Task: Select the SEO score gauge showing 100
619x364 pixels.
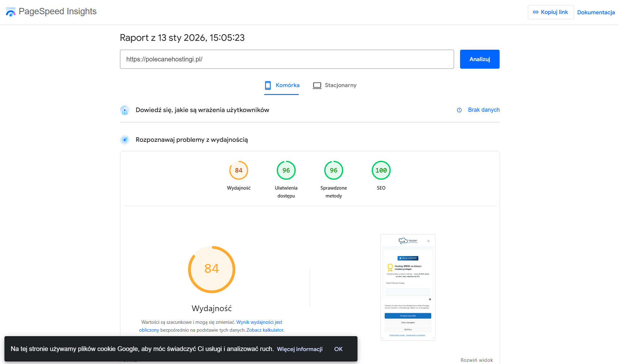Action: (381, 170)
